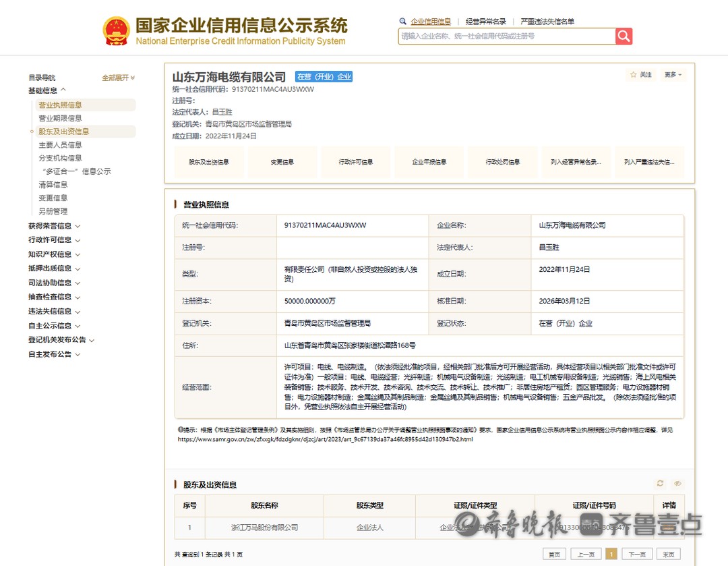Expand 抽查检查信息 in sidebar
This screenshot has width=728, height=566.
[x=55, y=297]
